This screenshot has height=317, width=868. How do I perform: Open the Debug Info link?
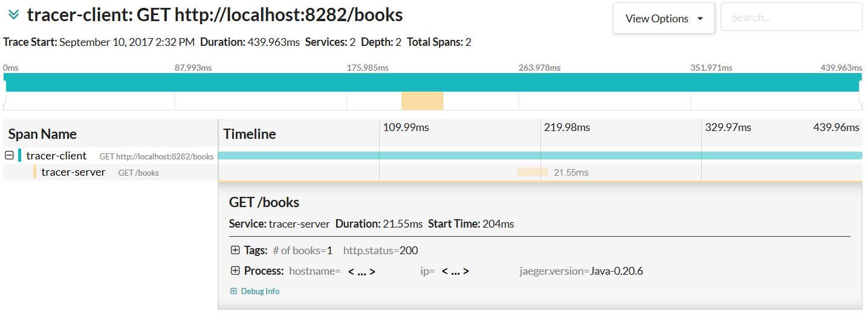click(x=260, y=291)
